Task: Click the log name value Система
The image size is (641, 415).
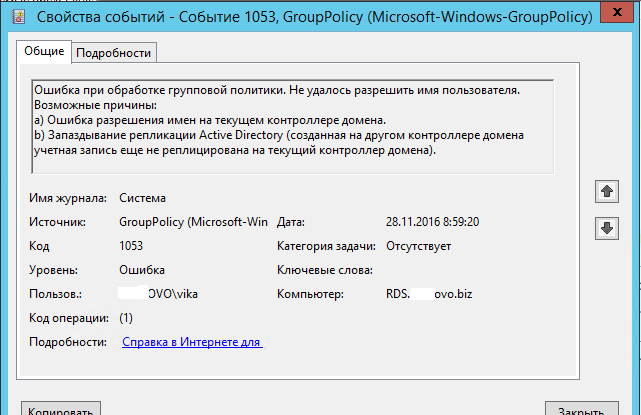Action: pyautogui.click(x=142, y=198)
